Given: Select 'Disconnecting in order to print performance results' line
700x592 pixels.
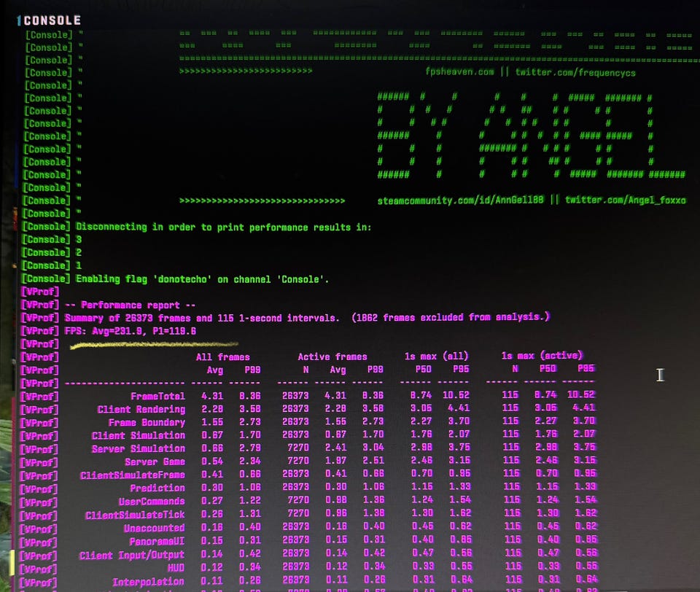Looking at the screenshot, I should tap(223, 227).
